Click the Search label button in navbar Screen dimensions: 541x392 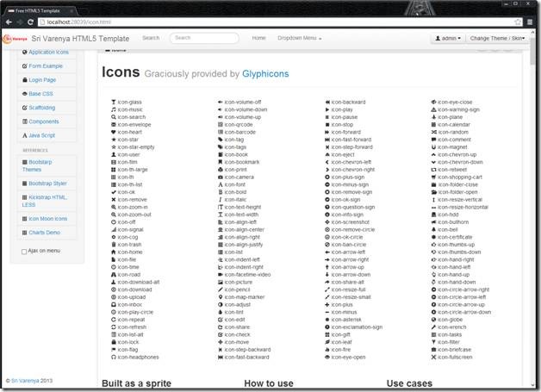[151, 38]
